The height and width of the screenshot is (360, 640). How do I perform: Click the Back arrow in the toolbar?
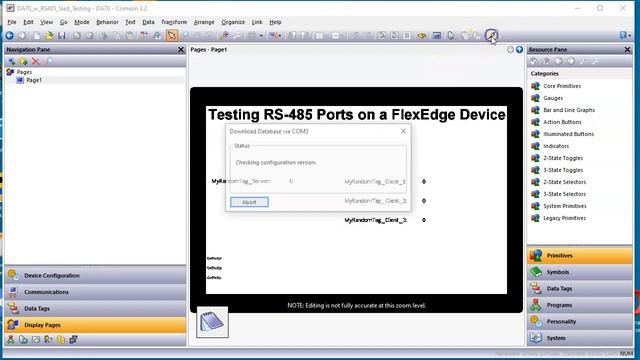[9, 36]
